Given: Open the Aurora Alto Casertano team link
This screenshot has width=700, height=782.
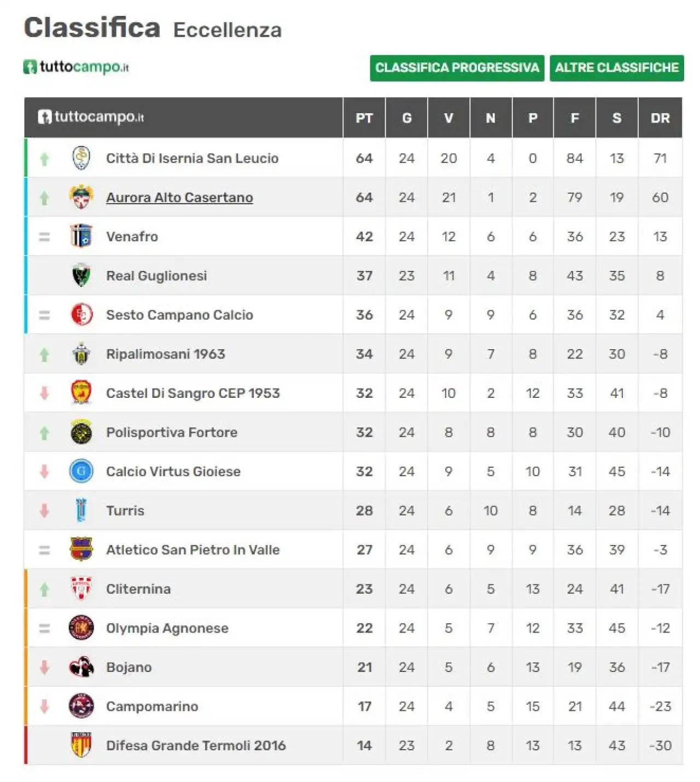Looking at the screenshot, I should (x=179, y=198).
